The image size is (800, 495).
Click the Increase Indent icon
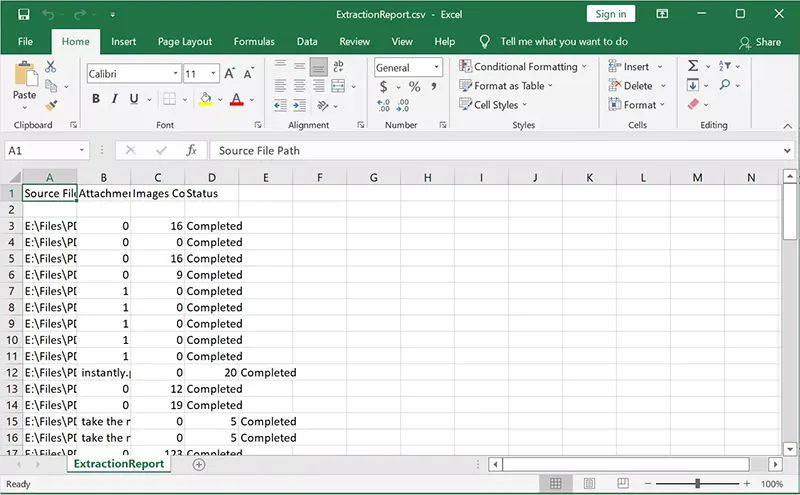(299, 106)
